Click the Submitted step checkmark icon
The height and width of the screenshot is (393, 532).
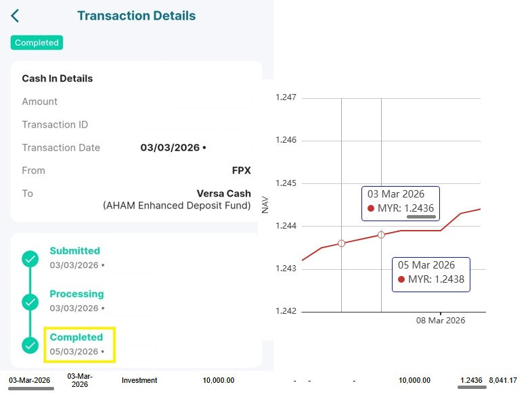pyautogui.click(x=30, y=259)
